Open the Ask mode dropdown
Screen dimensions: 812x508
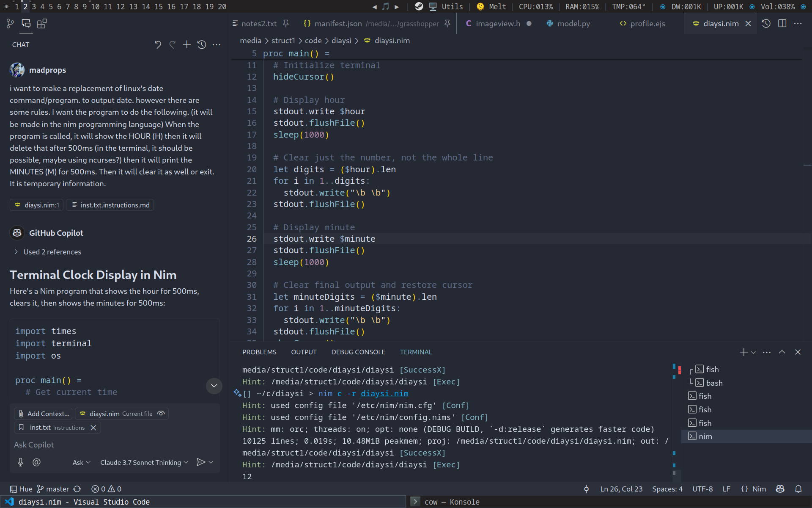[x=81, y=462]
